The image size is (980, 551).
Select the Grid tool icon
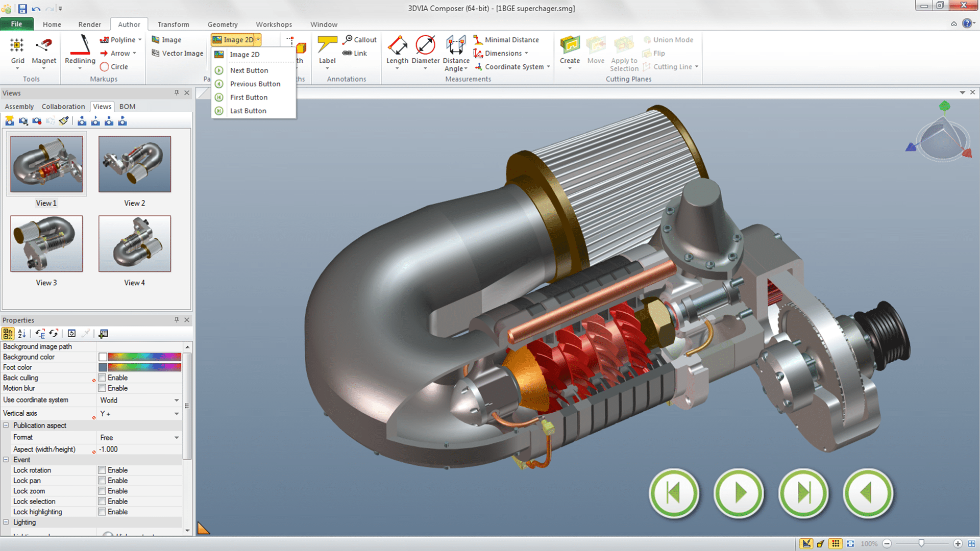coord(17,46)
